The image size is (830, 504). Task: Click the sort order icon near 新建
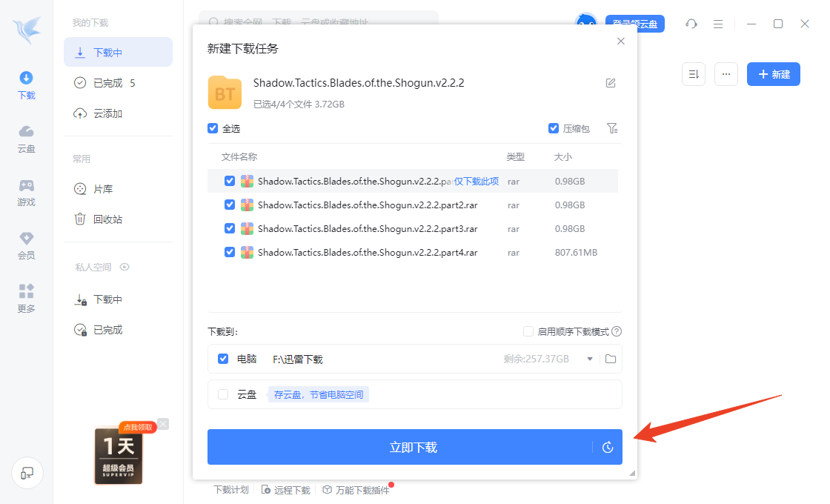coord(693,74)
